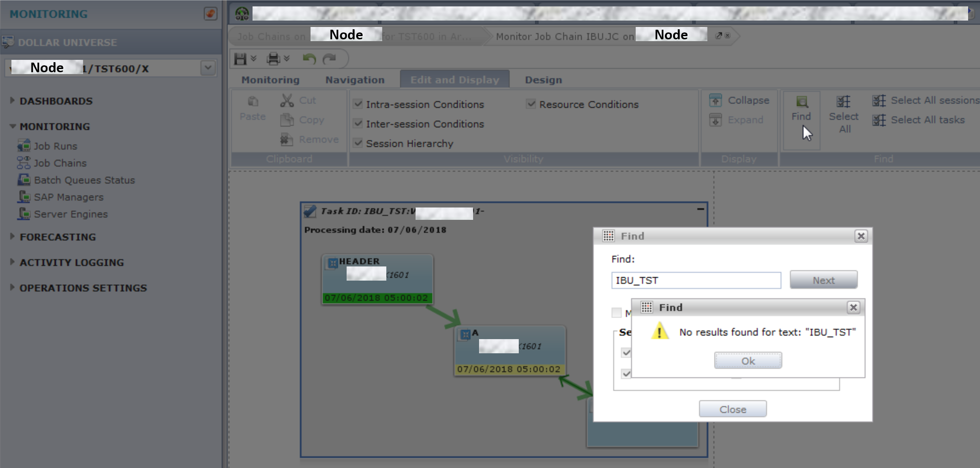Open Job Chains in sidebar
The image size is (980, 468).
tap(60, 163)
